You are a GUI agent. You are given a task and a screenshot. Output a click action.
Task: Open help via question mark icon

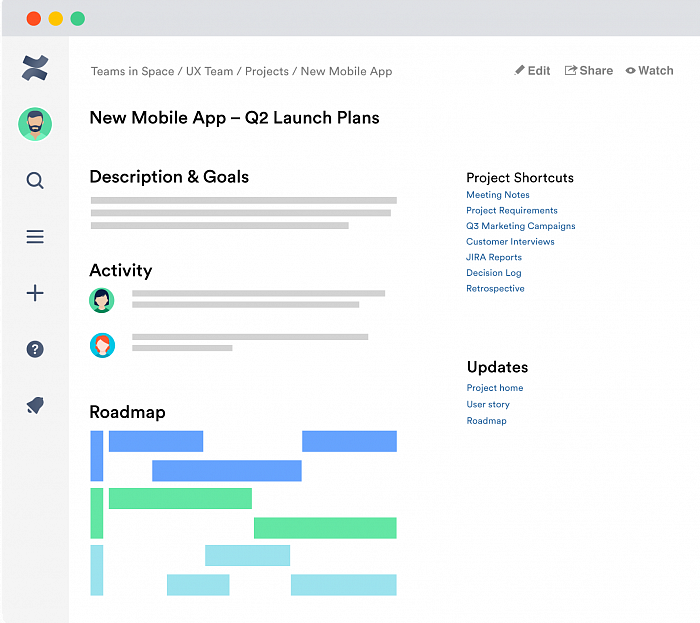coord(35,349)
